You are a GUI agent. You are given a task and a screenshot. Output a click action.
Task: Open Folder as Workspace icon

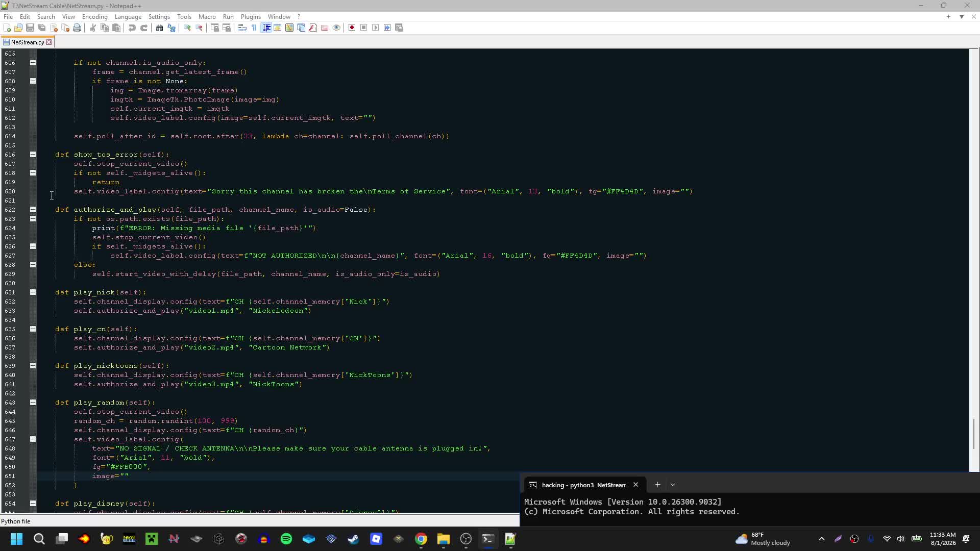(x=325, y=28)
